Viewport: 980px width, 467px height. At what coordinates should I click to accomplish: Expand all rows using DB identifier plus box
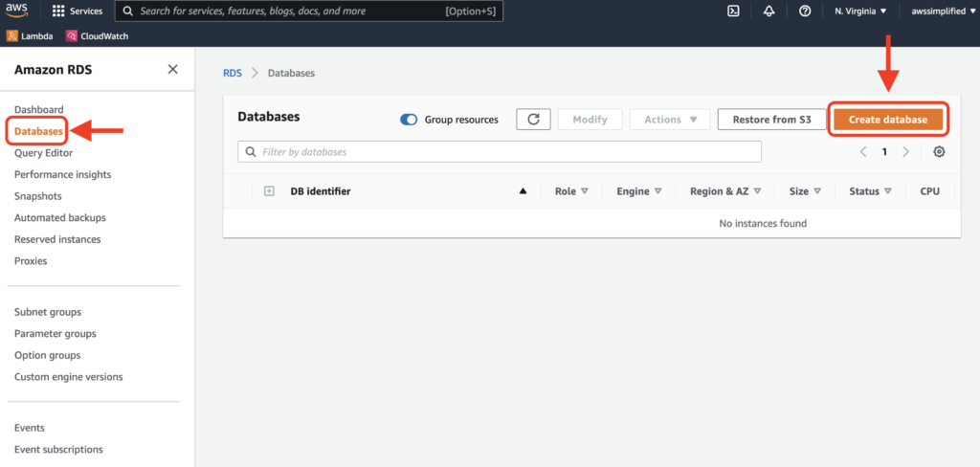269,191
